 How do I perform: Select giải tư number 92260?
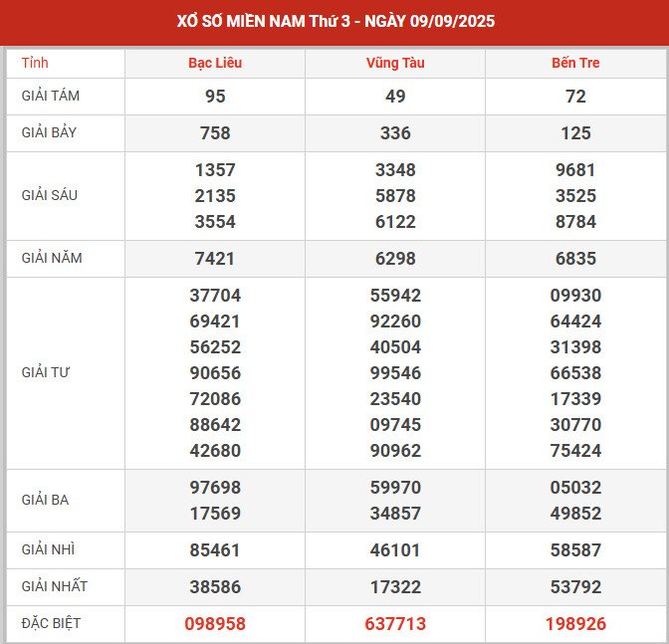point(395,322)
